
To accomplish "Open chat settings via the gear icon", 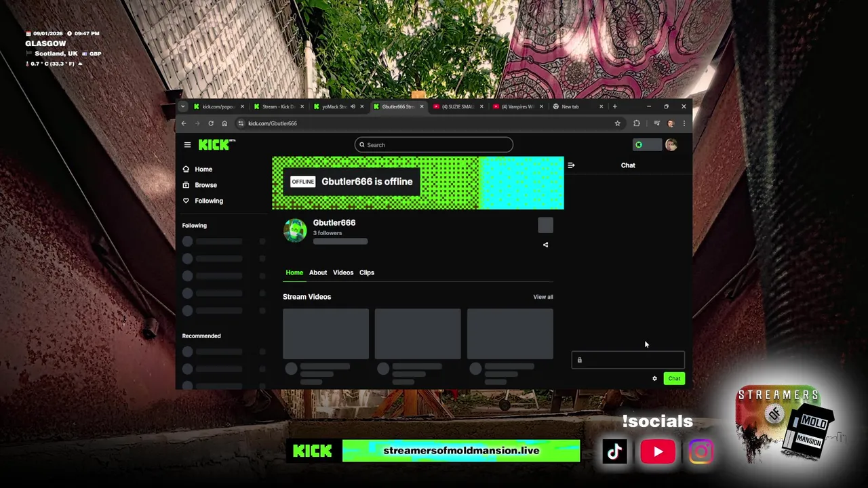I will coord(654,378).
